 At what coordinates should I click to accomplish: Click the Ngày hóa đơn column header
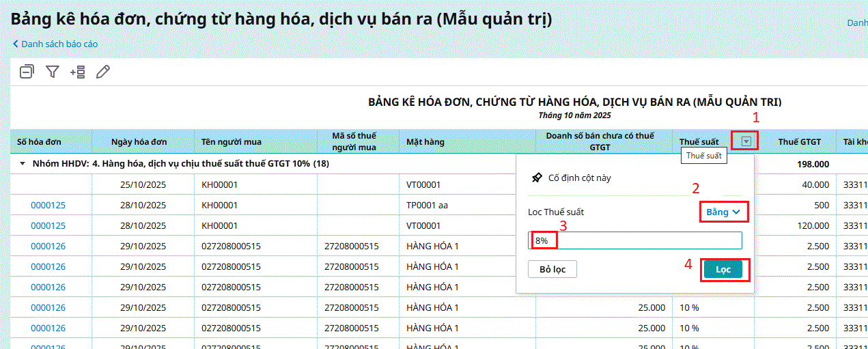(x=143, y=141)
